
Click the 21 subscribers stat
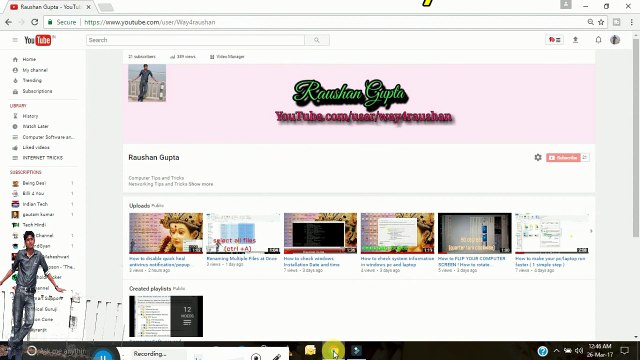coord(142,57)
